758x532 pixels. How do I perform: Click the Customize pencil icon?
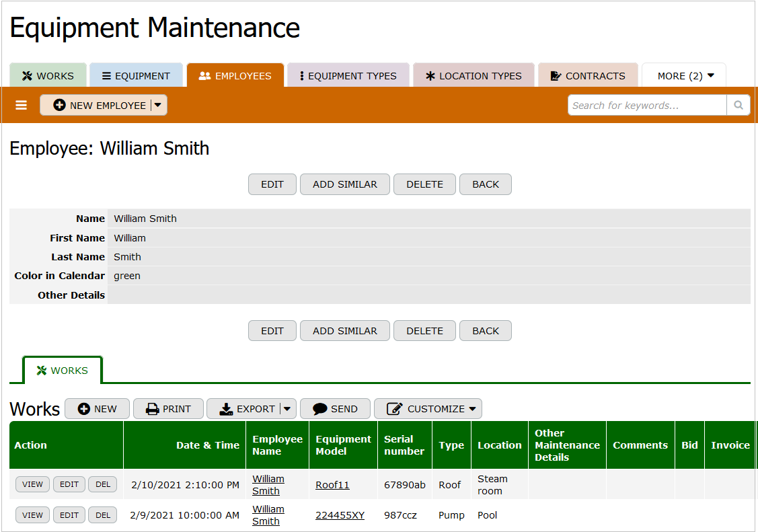click(395, 409)
